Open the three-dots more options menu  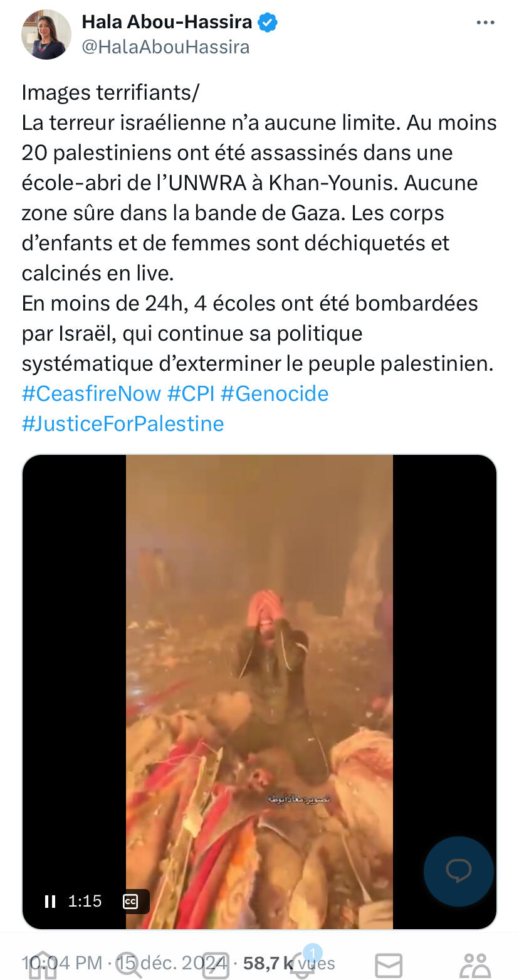pyautogui.click(x=485, y=23)
